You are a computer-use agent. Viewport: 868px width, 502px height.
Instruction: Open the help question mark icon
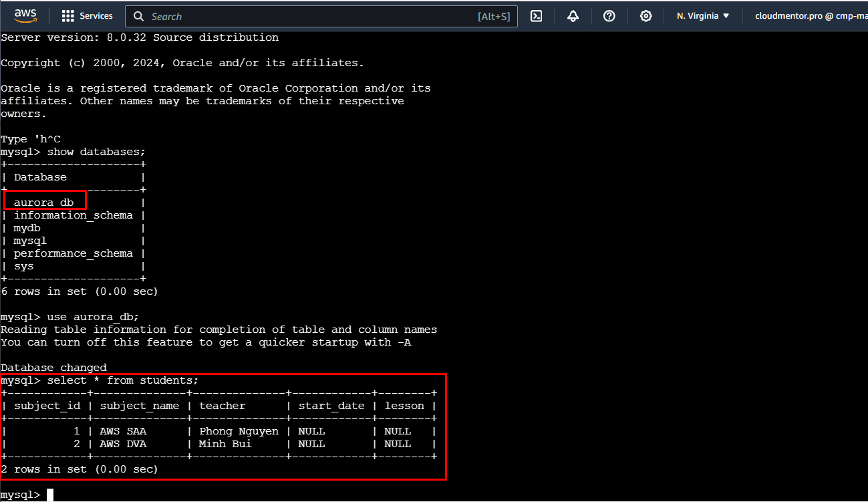click(609, 16)
